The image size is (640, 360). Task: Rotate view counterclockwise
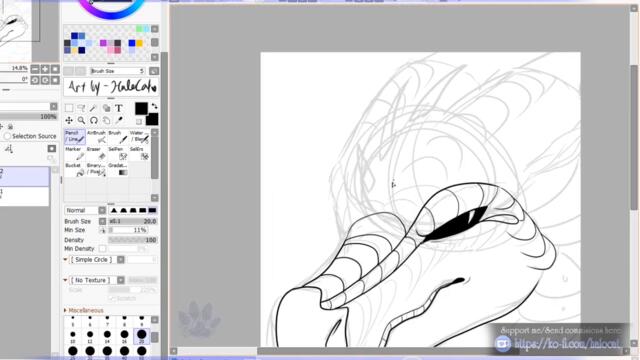click(x=35, y=80)
